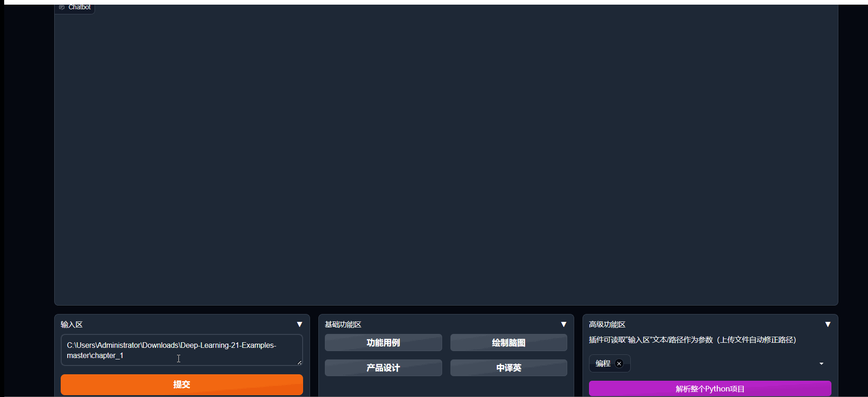The image size is (868, 397).
Task: Click the path input text box
Action: [182, 350]
